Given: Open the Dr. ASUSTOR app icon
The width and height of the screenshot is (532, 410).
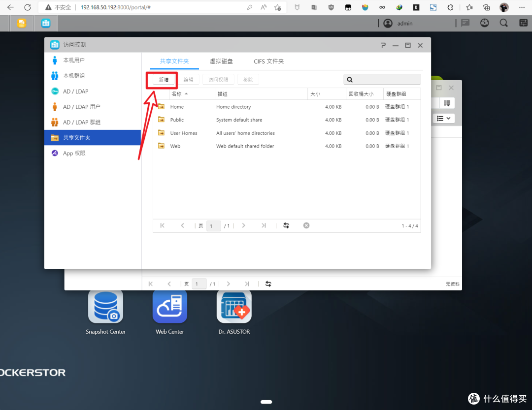Looking at the screenshot, I should (x=234, y=306).
